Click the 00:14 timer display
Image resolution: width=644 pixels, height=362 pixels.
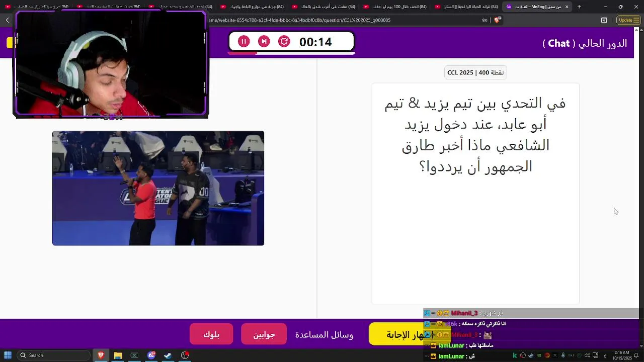315,42
